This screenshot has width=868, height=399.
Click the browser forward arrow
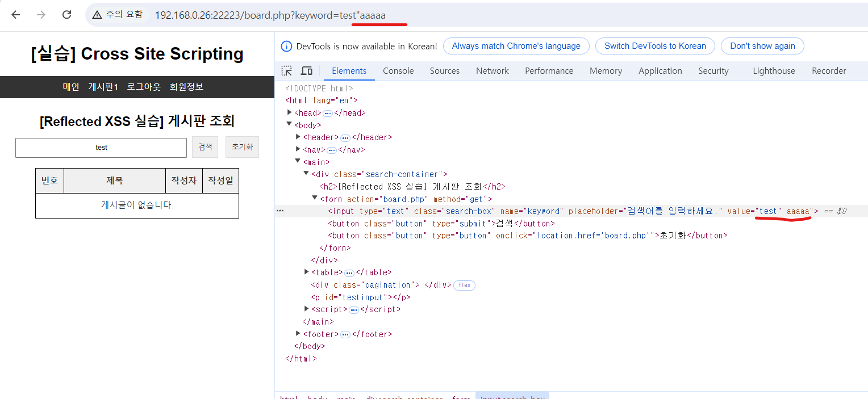tap(41, 15)
